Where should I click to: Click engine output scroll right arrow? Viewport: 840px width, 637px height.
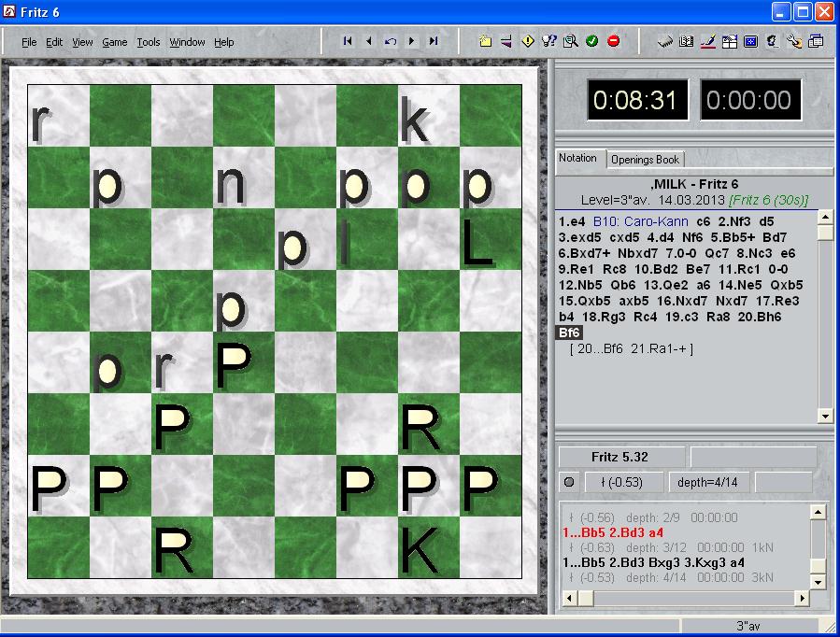802,598
